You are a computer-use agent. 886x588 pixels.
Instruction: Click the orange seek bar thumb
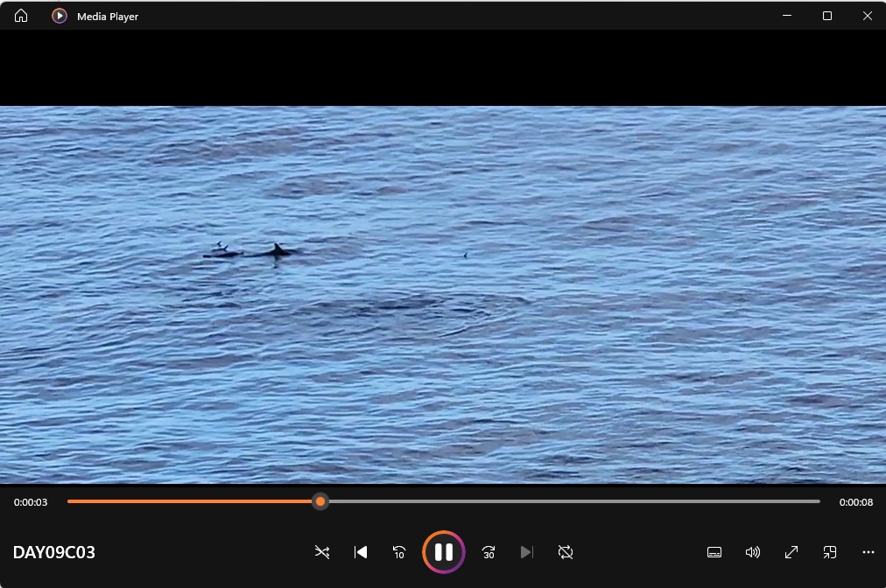coord(320,501)
